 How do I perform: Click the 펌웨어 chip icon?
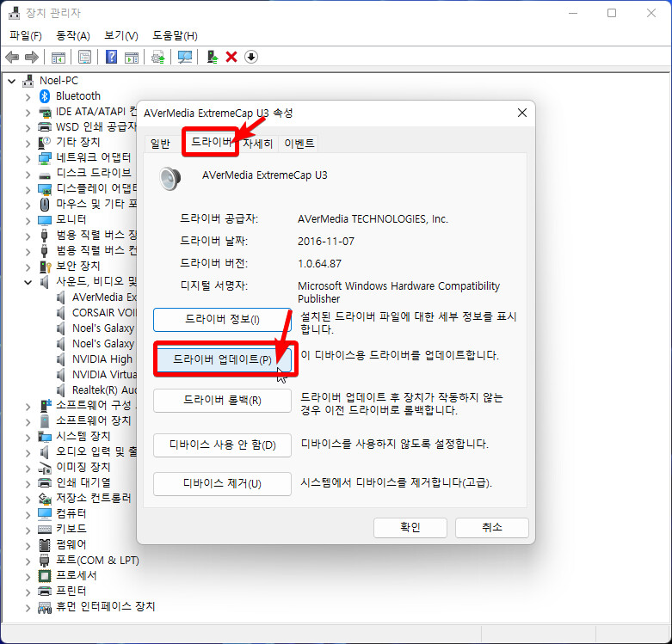click(x=45, y=545)
